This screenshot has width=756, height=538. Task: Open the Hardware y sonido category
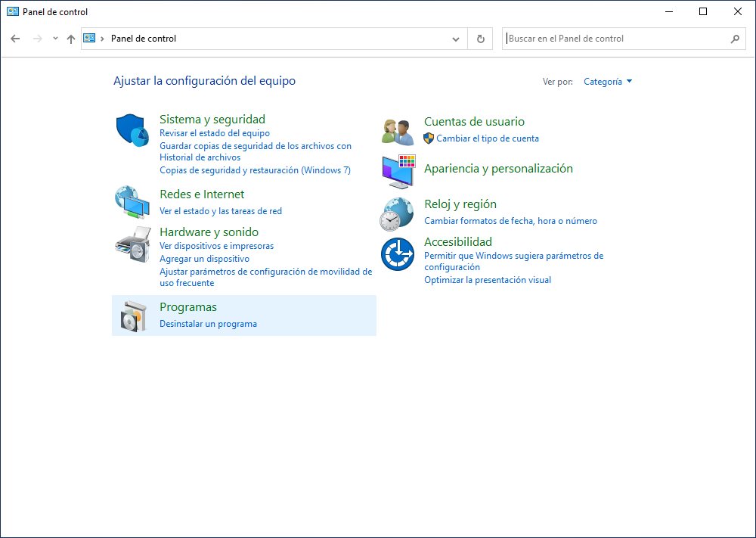(x=209, y=232)
